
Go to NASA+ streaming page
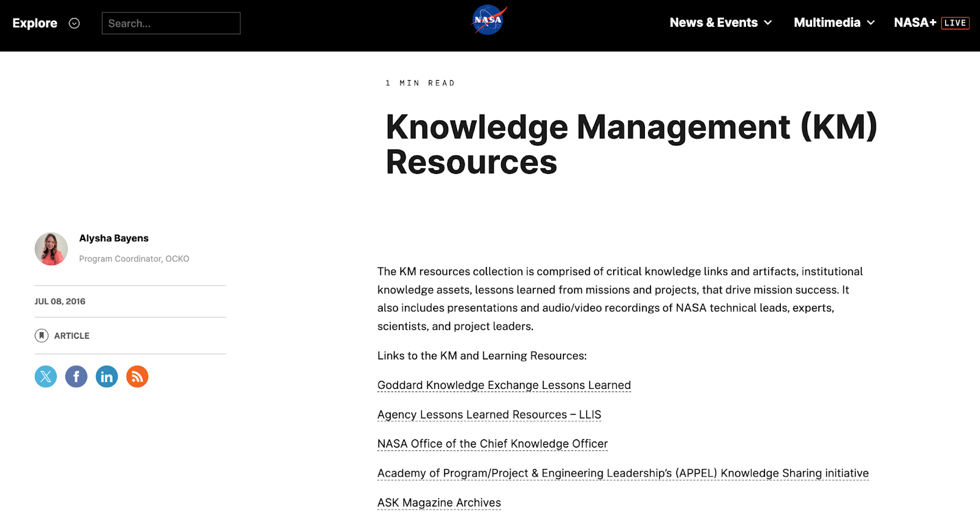(914, 23)
